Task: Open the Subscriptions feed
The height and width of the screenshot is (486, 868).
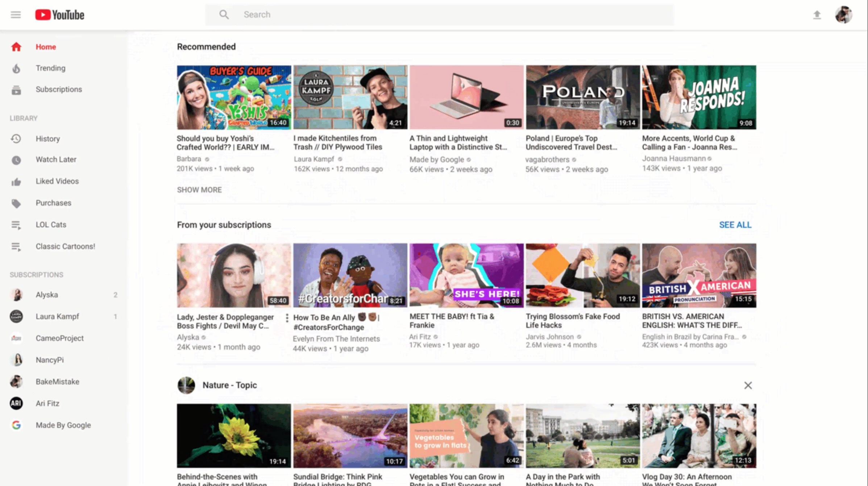Action: 58,89
